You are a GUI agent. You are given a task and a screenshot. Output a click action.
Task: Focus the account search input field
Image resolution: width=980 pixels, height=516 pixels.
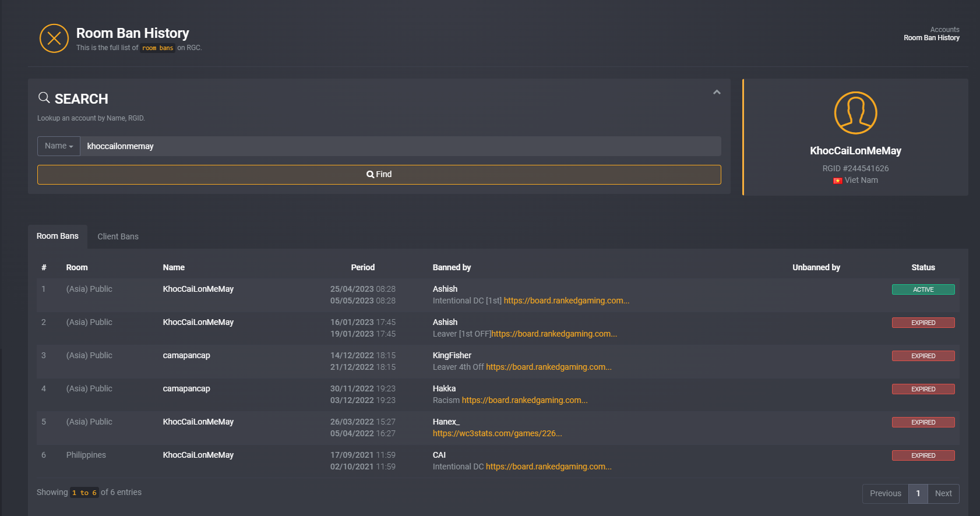coord(400,146)
